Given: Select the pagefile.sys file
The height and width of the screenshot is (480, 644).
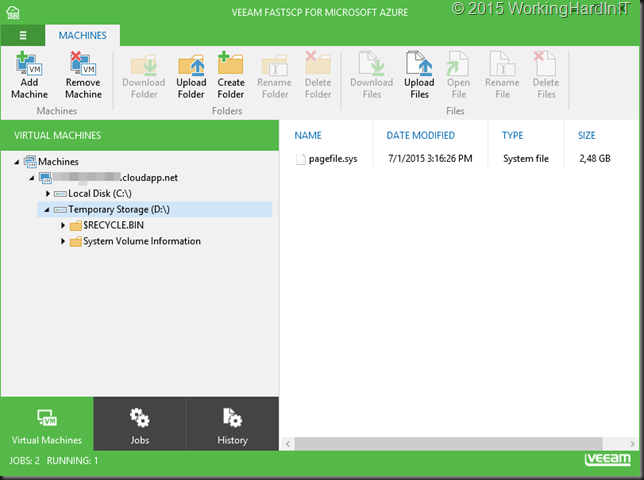Looking at the screenshot, I should click(x=333, y=159).
